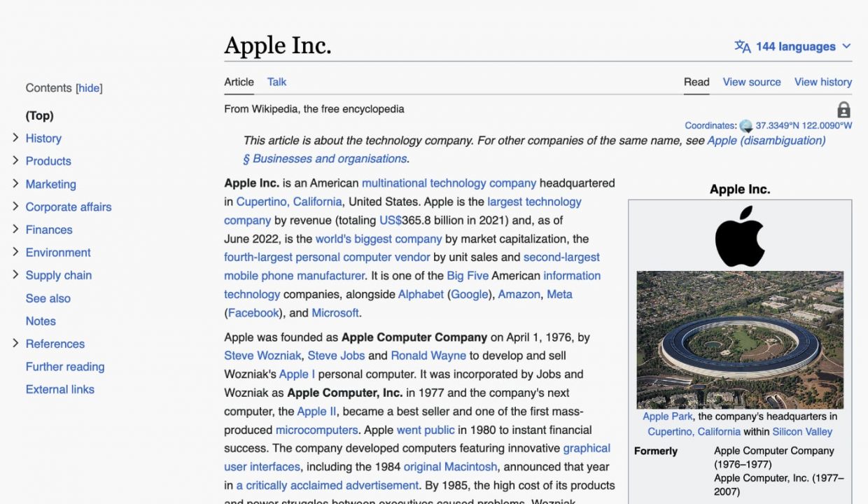Go to Corporate affairs in the contents list
The height and width of the screenshot is (504, 868).
[69, 207]
